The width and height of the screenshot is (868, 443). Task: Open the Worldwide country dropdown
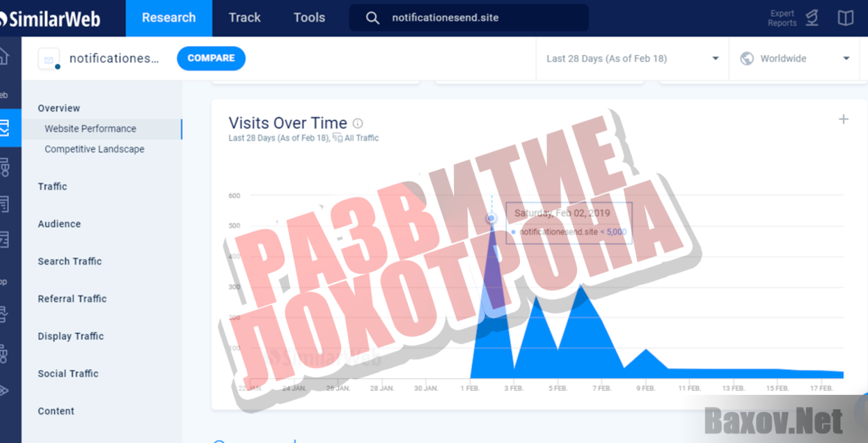[796, 59]
